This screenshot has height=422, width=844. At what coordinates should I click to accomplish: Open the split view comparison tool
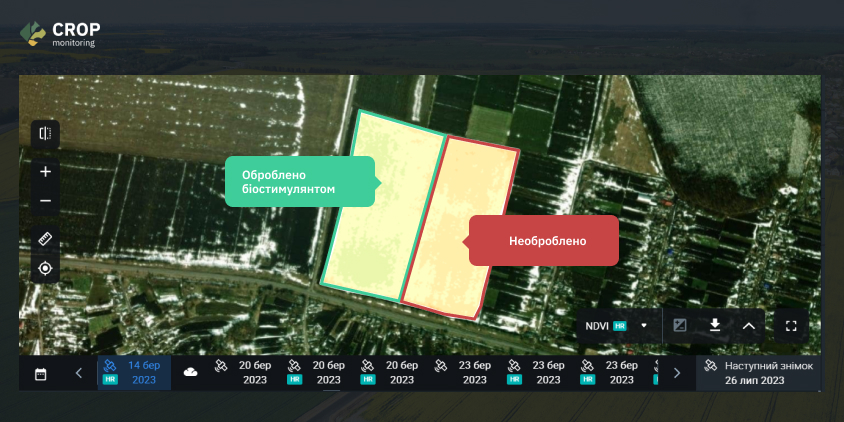tap(45, 133)
